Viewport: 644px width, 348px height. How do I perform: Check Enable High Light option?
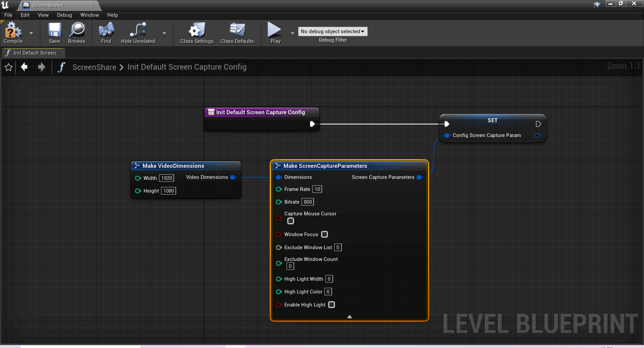pyautogui.click(x=331, y=305)
